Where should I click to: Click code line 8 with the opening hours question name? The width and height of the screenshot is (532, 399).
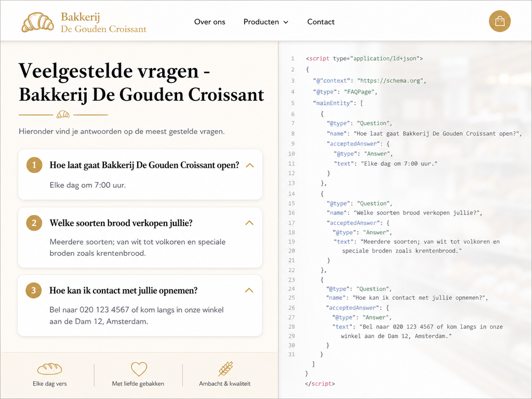(424, 134)
